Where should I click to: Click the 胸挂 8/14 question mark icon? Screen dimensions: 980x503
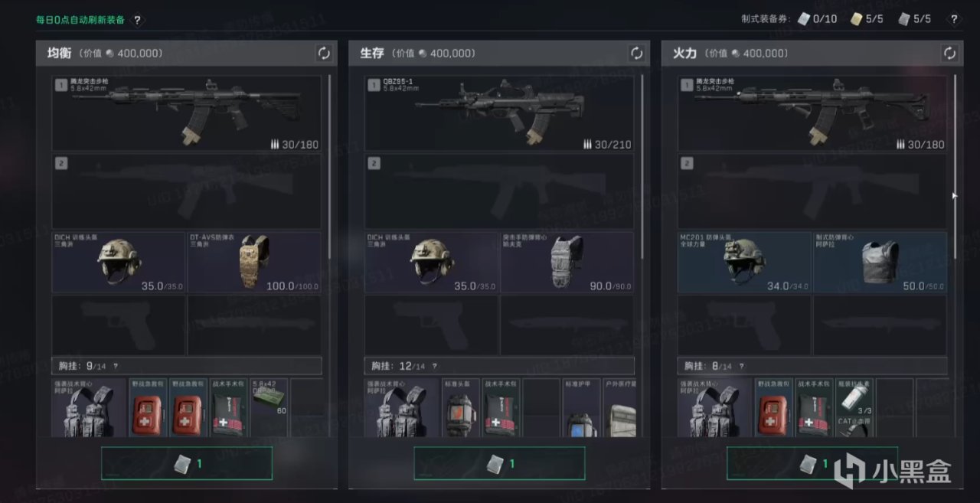pos(740,366)
